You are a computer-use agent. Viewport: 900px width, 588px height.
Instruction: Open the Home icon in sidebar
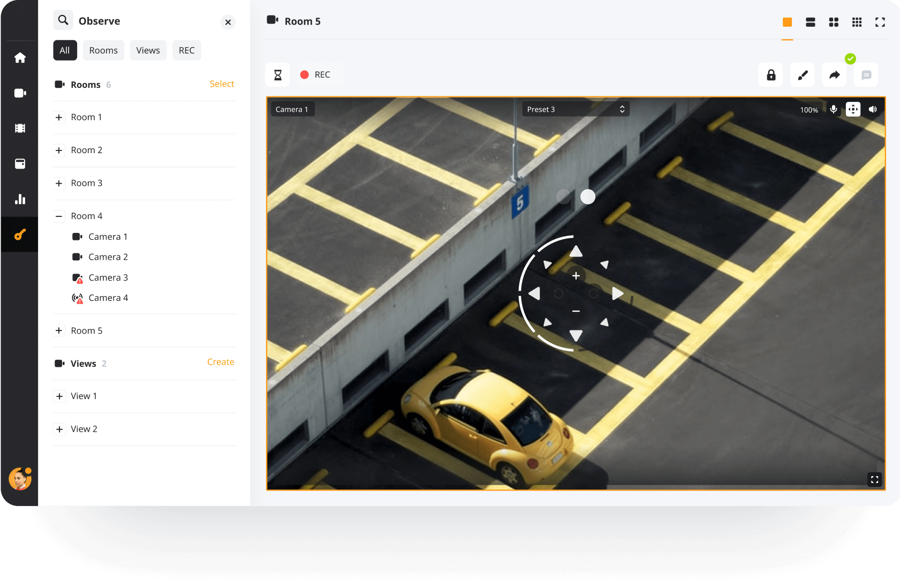pos(20,58)
